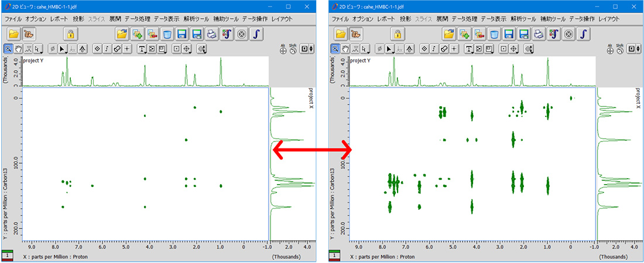The image size is (644, 263).
Task: Click the green plus layers icon in the right window
Action: (x=465, y=34)
